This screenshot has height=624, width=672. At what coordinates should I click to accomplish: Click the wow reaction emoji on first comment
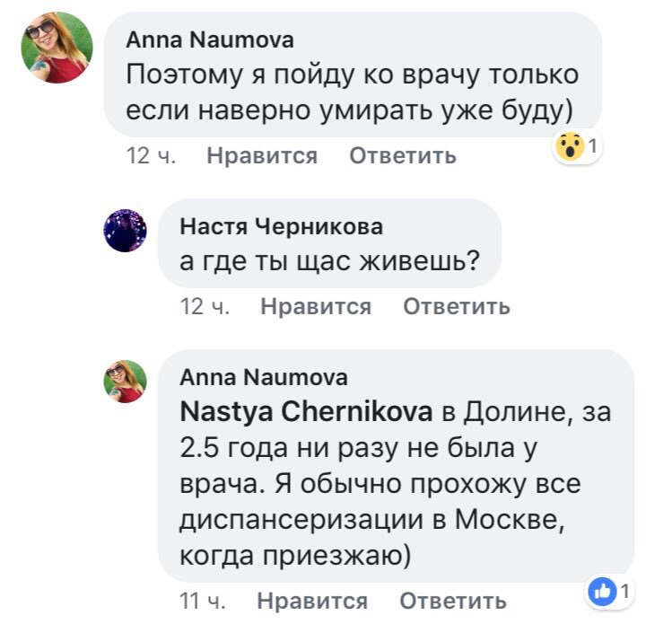click(x=571, y=146)
